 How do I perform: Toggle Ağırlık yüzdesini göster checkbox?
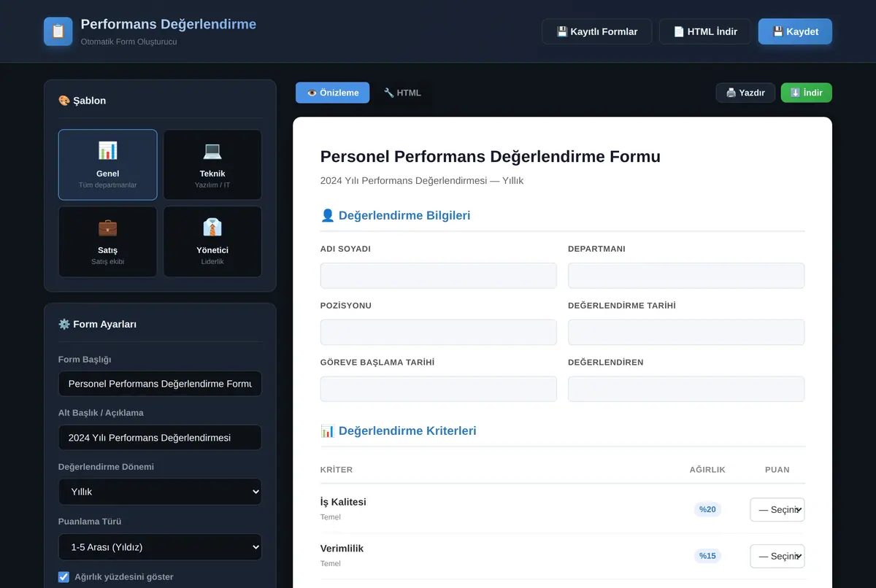point(64,577)
